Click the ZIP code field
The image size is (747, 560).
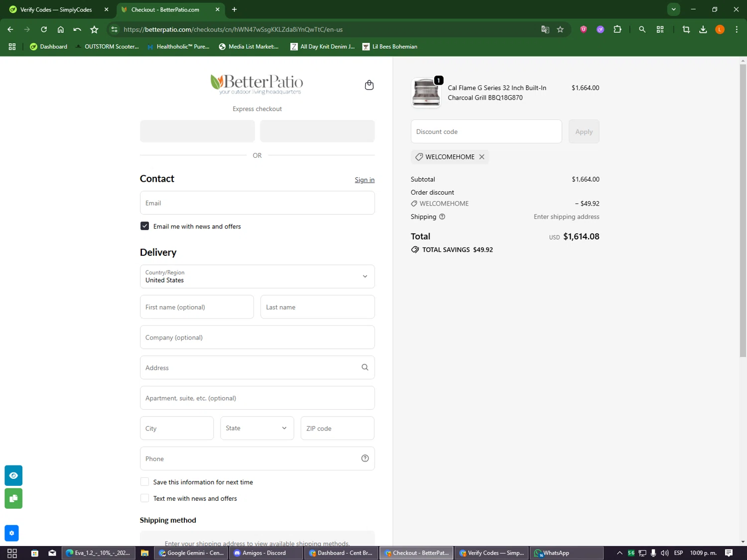click(337, 428)
